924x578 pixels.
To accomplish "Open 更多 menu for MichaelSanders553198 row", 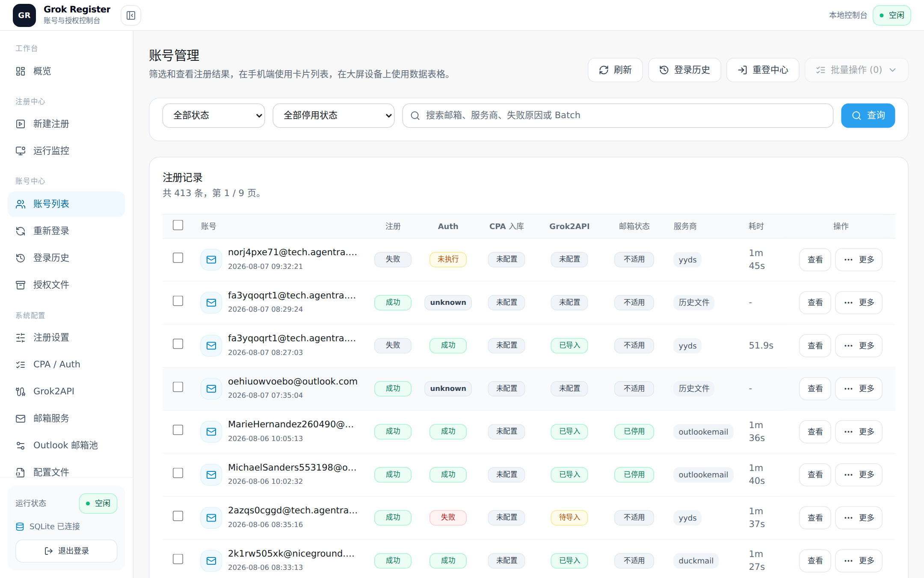I will (x=859, y=475).
